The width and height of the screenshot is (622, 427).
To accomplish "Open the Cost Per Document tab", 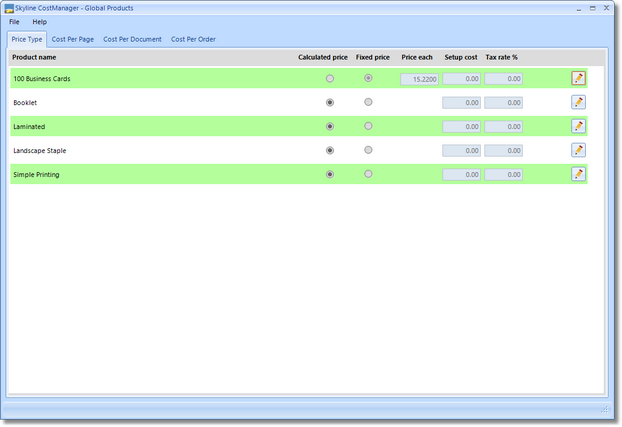I will 132,39.
